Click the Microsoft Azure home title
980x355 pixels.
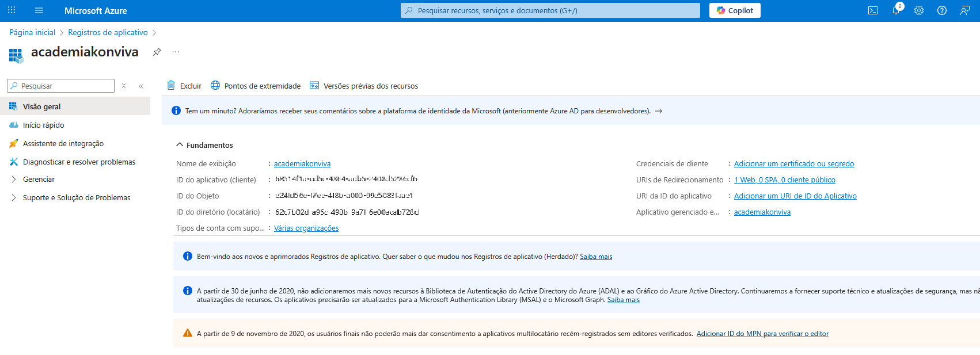click(96, 10)
